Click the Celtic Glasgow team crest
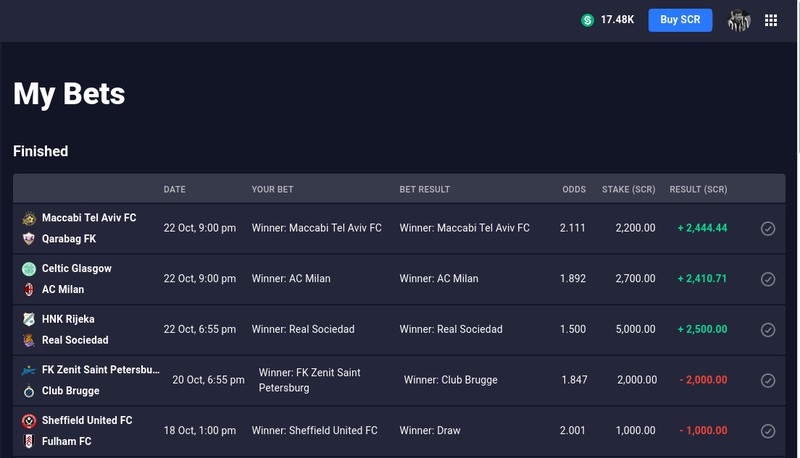The image size is (800, 458). 29,269
